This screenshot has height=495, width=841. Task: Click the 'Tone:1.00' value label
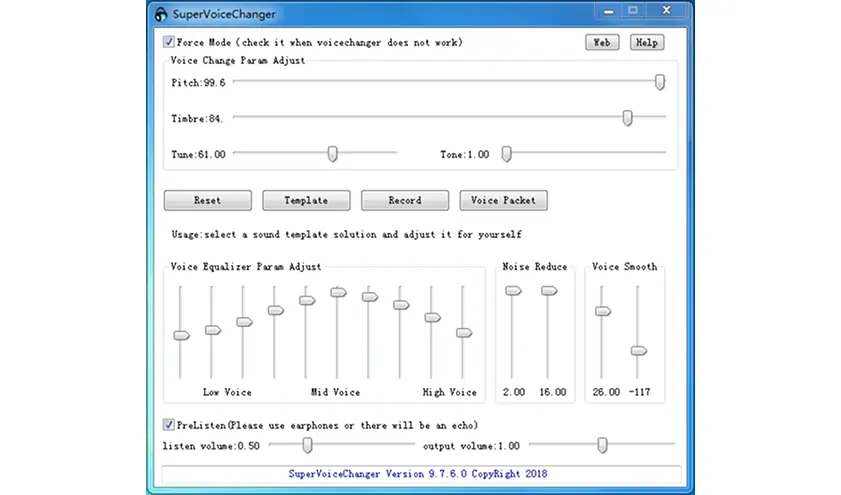pos(464,154)
